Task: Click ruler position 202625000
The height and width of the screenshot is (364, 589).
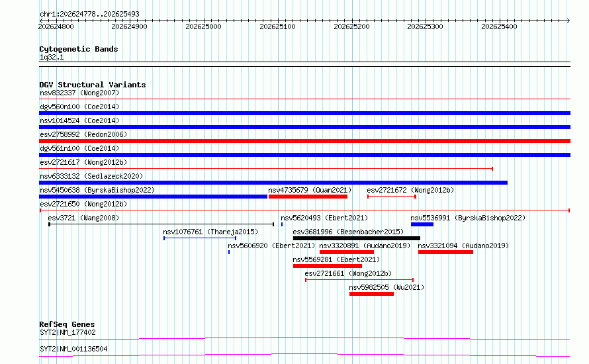Action: coord(204,26)
